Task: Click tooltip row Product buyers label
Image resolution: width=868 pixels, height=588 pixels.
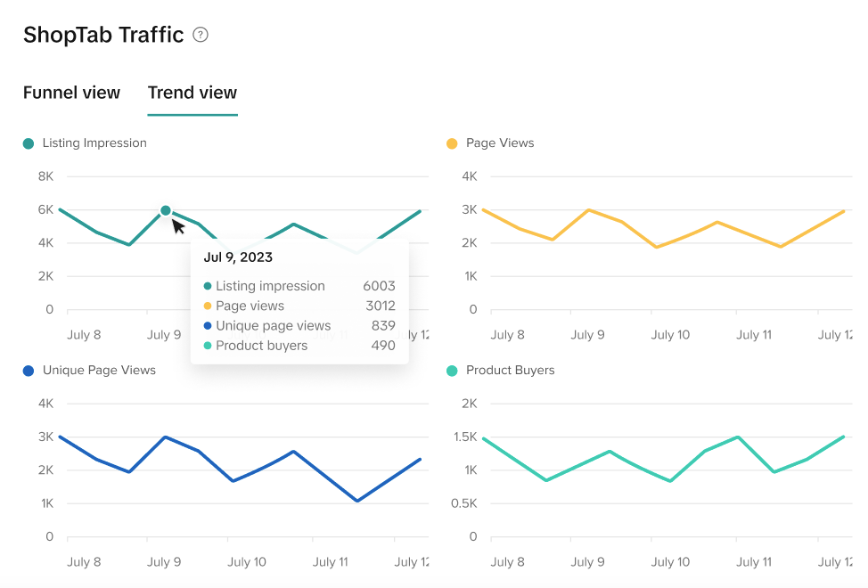Action: tap(261, 346)
